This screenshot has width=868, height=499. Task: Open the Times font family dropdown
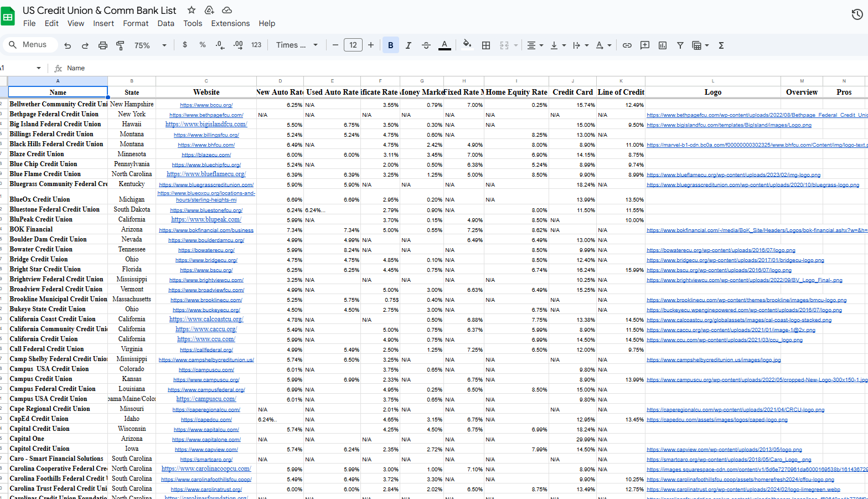tap(297, 45)
